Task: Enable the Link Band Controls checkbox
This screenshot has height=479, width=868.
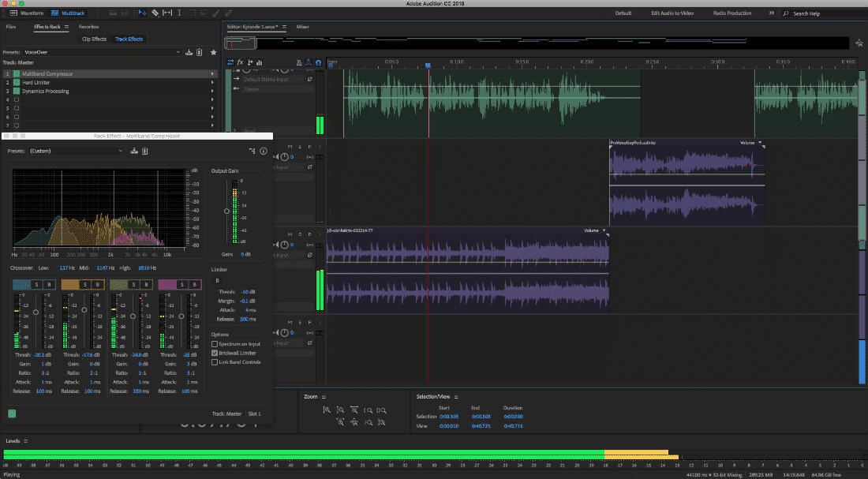Action: [215, 362]
